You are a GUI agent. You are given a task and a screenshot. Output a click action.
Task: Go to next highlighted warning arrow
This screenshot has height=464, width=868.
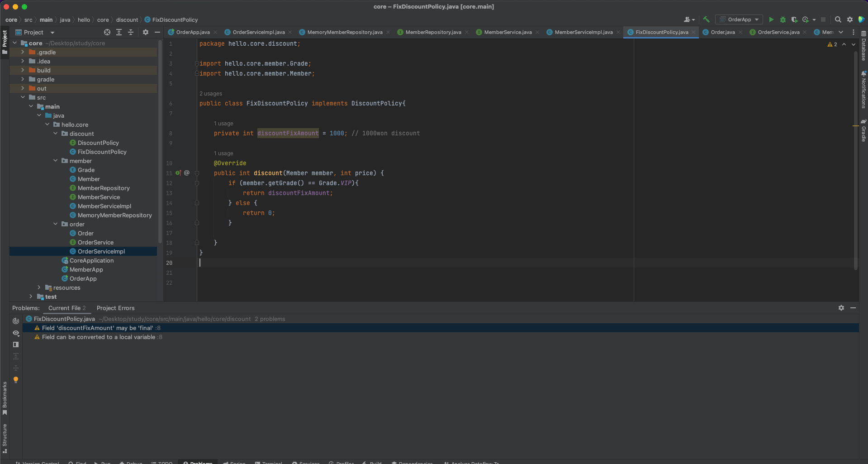pyautogui.click(x=854, y=44)
